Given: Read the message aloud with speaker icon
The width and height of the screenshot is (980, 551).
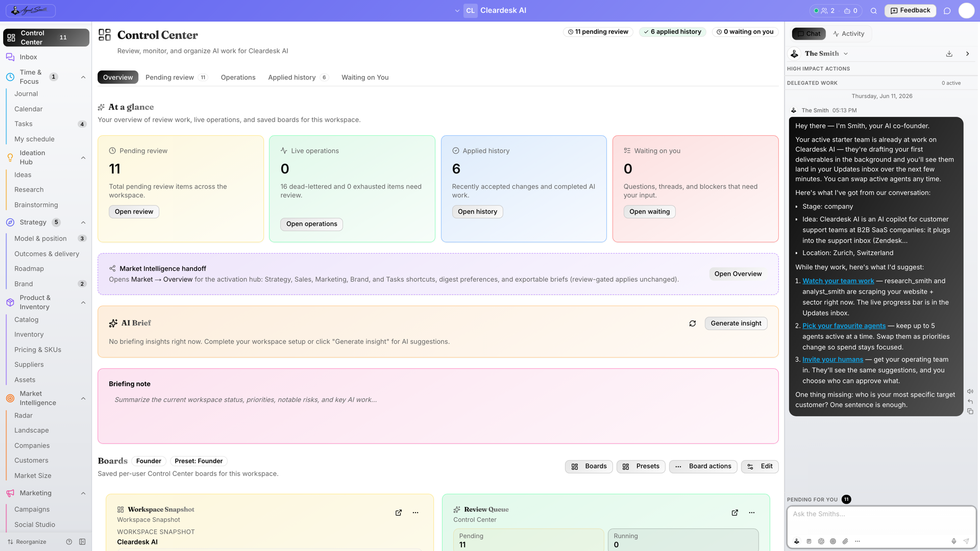Looking at the screenshot, I should 970,392.
